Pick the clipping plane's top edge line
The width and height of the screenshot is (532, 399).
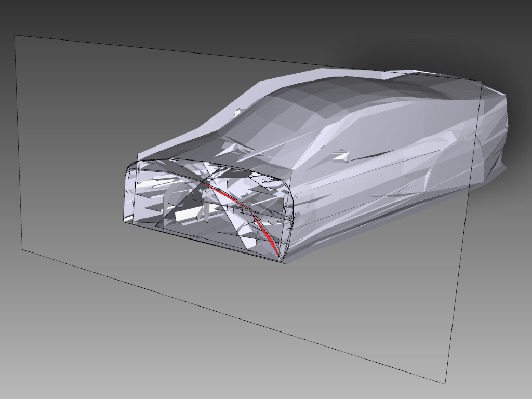(x=156, y=50)
